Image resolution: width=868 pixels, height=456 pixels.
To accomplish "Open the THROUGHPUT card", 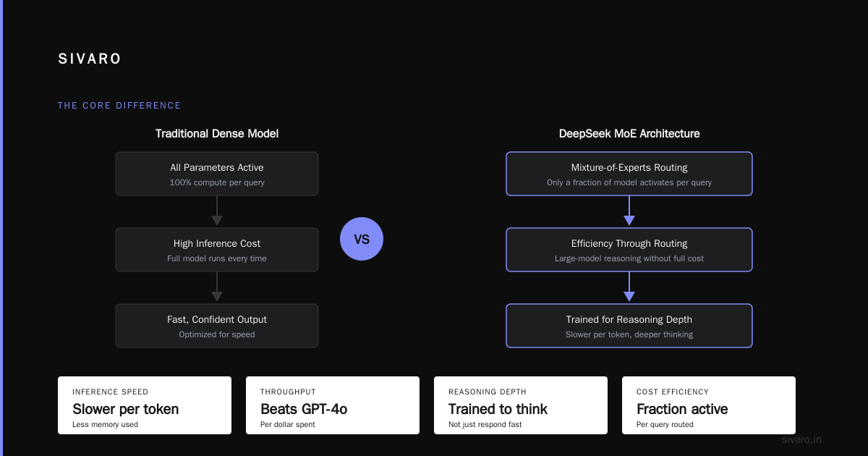I will tap(333, 405).
